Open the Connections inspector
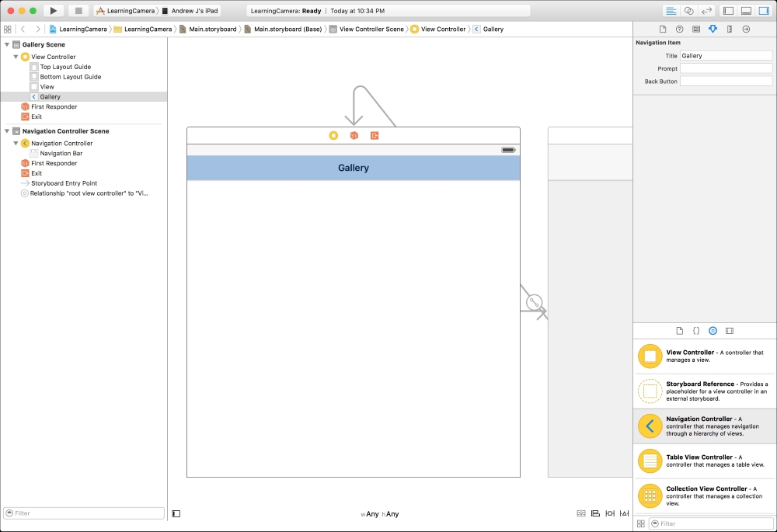 pos(746,28)
